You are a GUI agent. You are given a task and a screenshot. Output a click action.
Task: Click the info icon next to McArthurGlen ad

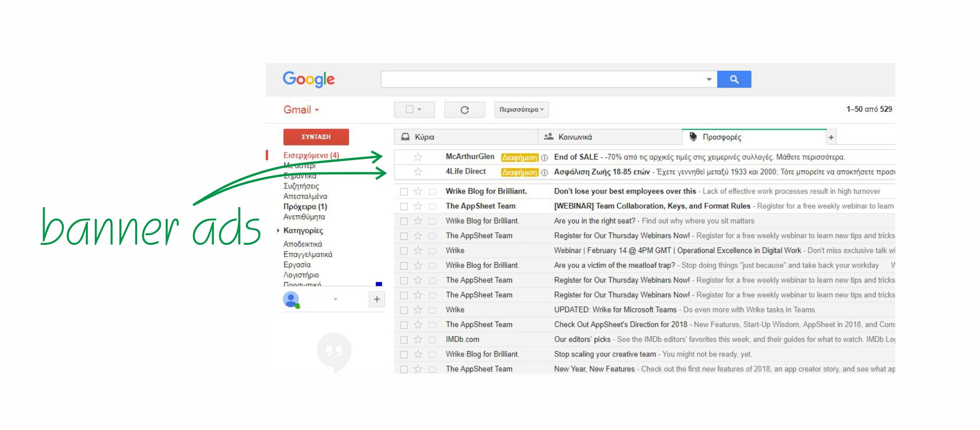coord(545,157)
